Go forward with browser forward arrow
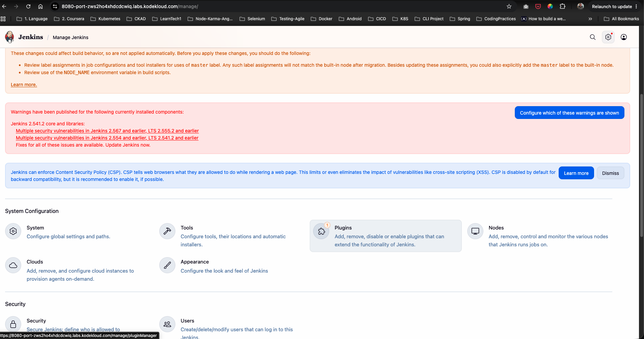Screen dimensions: 644x339 pyautogui.click(x=16, y=6)
